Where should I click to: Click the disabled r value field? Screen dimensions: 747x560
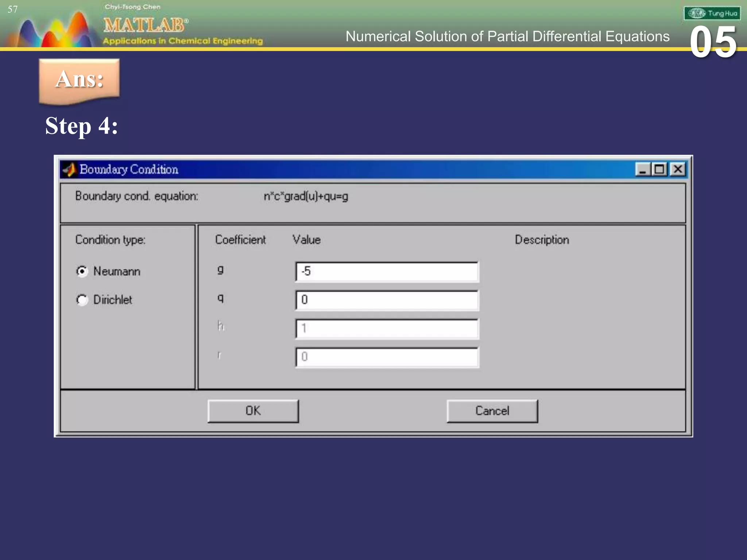point(387,357)
